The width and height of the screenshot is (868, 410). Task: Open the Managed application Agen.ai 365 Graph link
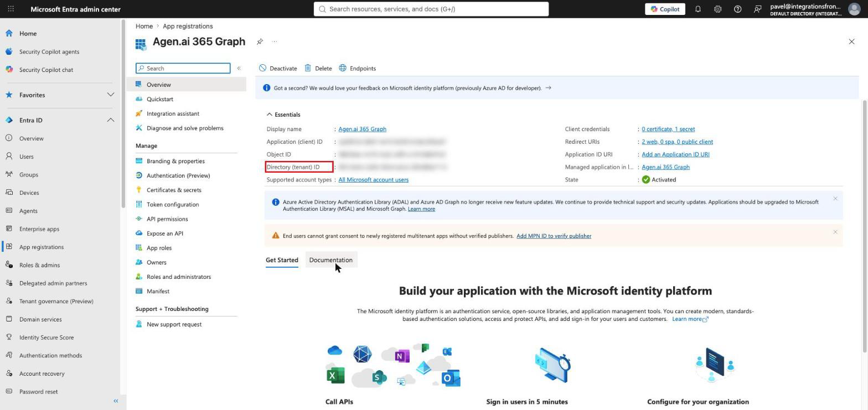point(665,167)
